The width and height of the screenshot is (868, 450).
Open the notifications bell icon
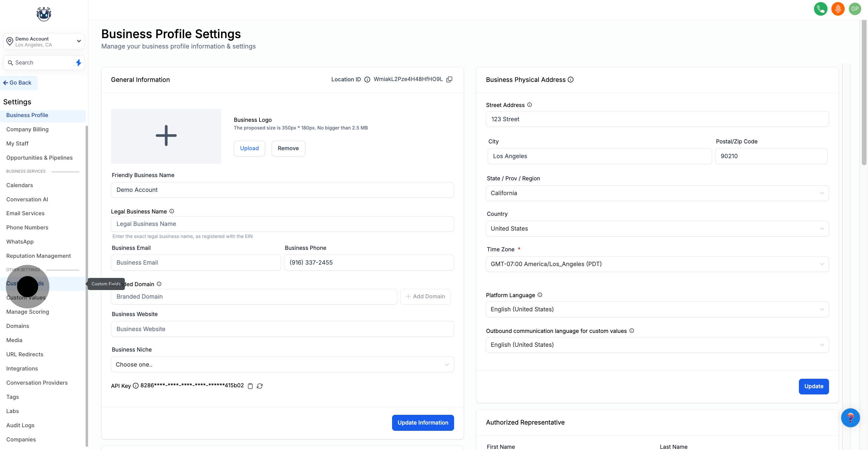click(838, 9)
